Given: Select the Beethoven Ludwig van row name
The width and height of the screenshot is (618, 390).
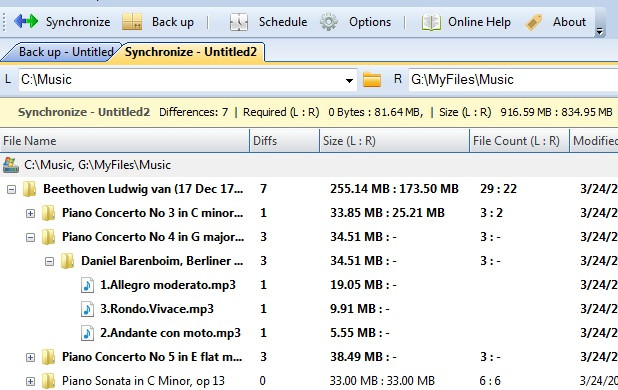Looking at the screenshot, I should click(x=143, y=189).
